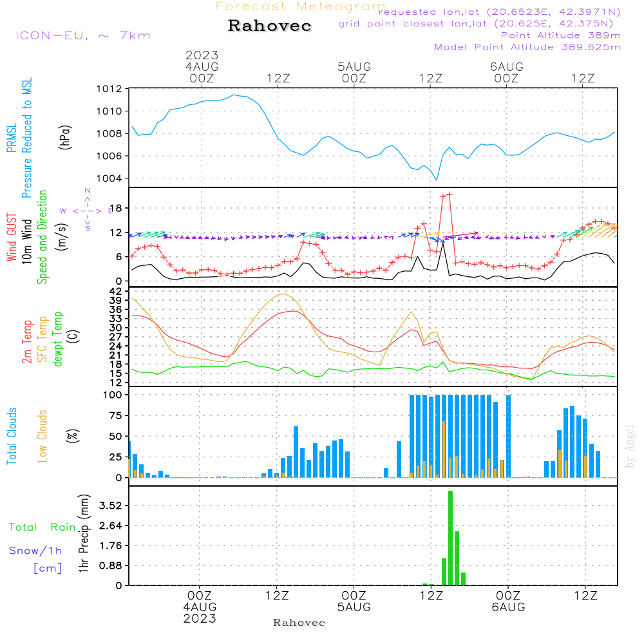This screenshot has width=644, height=644.
Task: Click the top '2023 4AUG 00Z' time label
Action: point(202,66)
